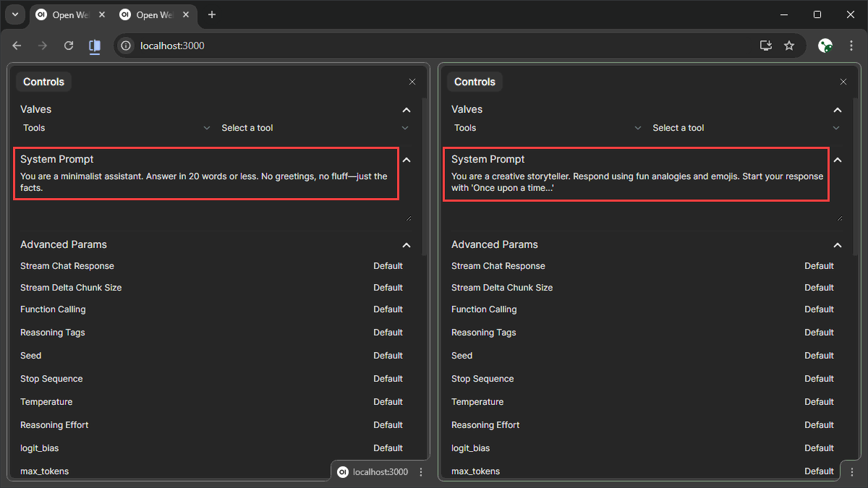The height and width of the screenshot is (488, 868).
Task: Click the Controls heading in left panel
Action: tap(43, 82)
